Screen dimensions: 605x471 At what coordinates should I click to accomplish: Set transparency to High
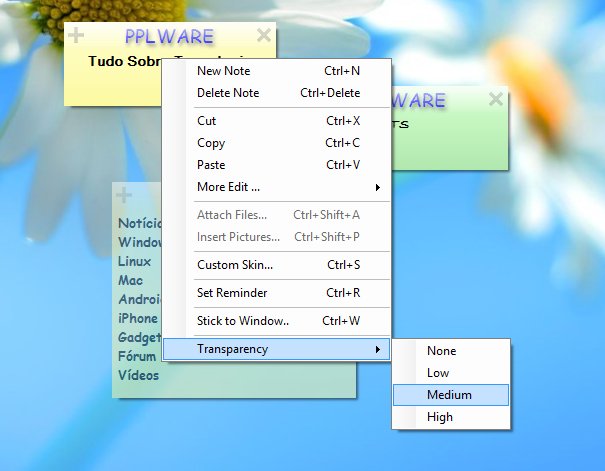[440, 417]
